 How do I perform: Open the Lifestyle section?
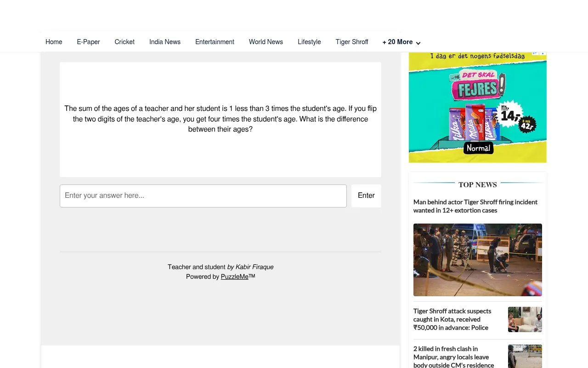pos(309,42)
